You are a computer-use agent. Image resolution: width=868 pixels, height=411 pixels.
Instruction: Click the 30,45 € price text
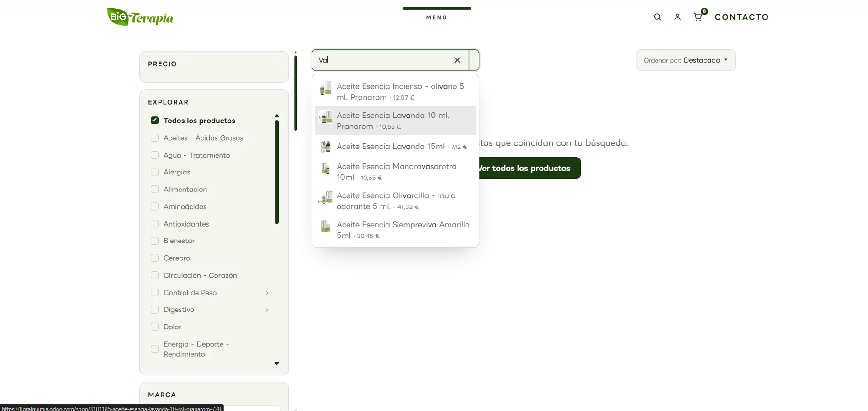click(x=368, y=236)
